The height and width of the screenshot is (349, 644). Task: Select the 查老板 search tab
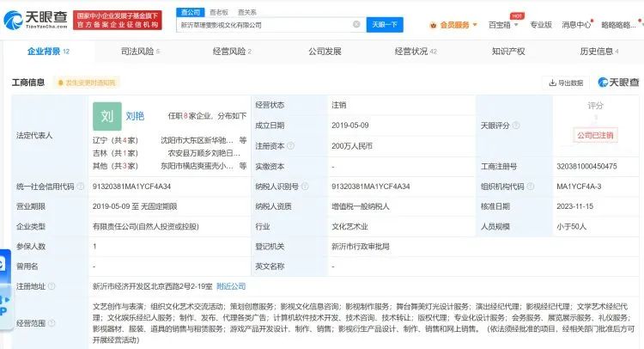click(x=219, y=12)
